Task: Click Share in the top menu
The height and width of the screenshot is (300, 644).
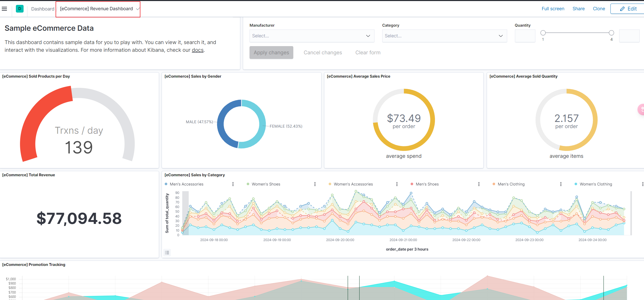Action: [x=578, y=9]
